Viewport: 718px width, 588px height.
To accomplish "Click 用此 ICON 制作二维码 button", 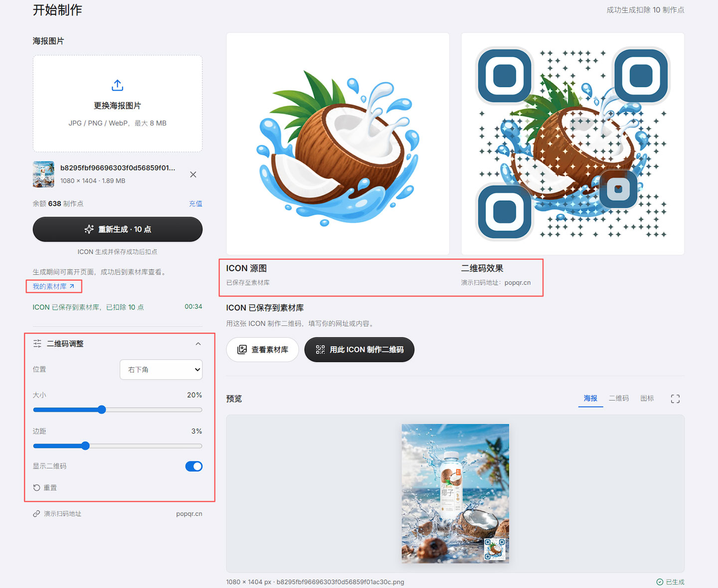I will (x=359, y=349).
